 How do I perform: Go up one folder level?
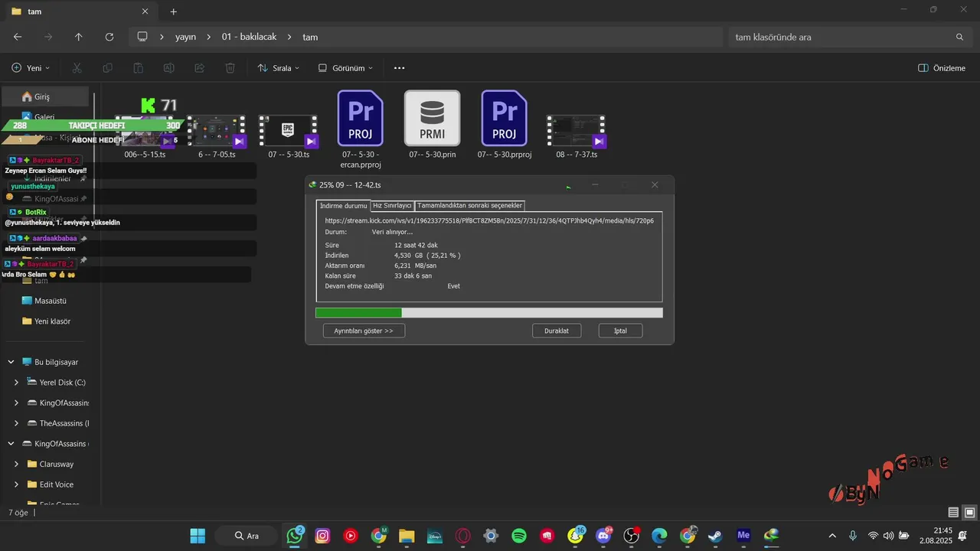(x=79, y=37)
